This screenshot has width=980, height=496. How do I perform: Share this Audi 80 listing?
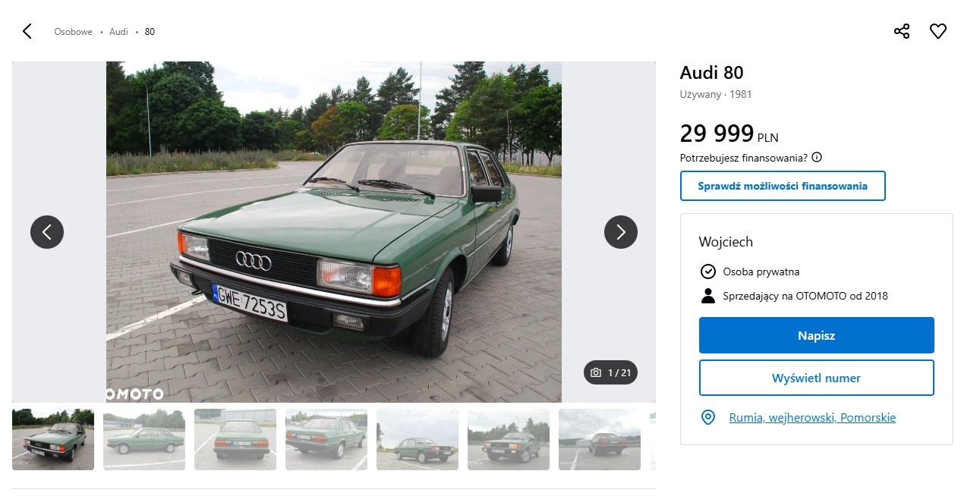901,30
